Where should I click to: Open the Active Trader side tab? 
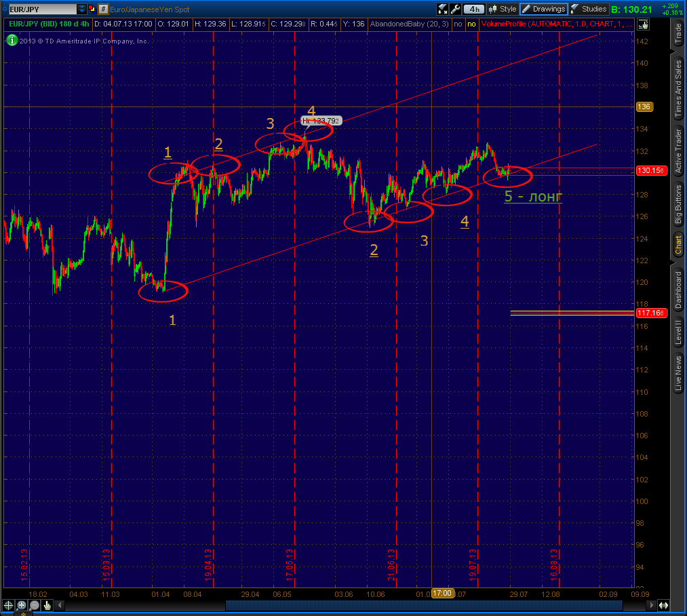(678, 151)
